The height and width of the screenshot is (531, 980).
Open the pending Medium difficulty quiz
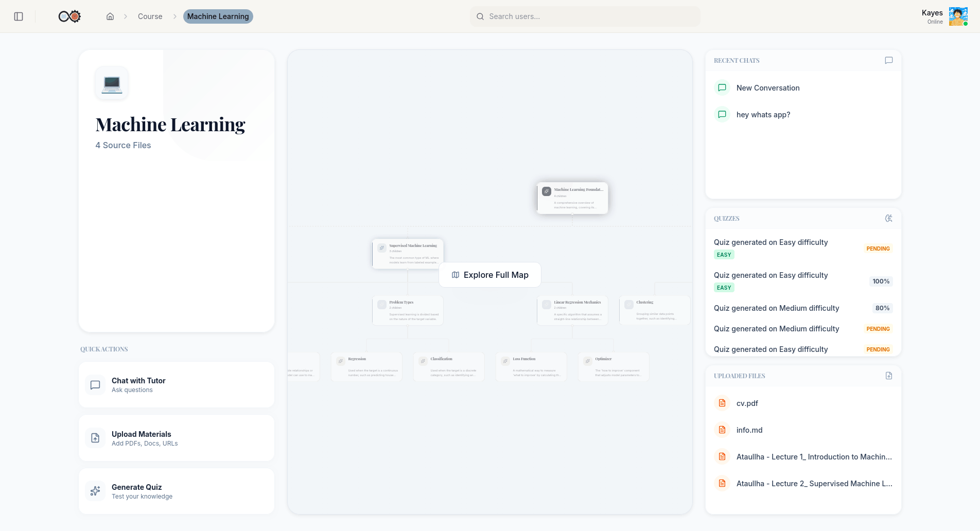pyautogui.click(x=803, y=329)
